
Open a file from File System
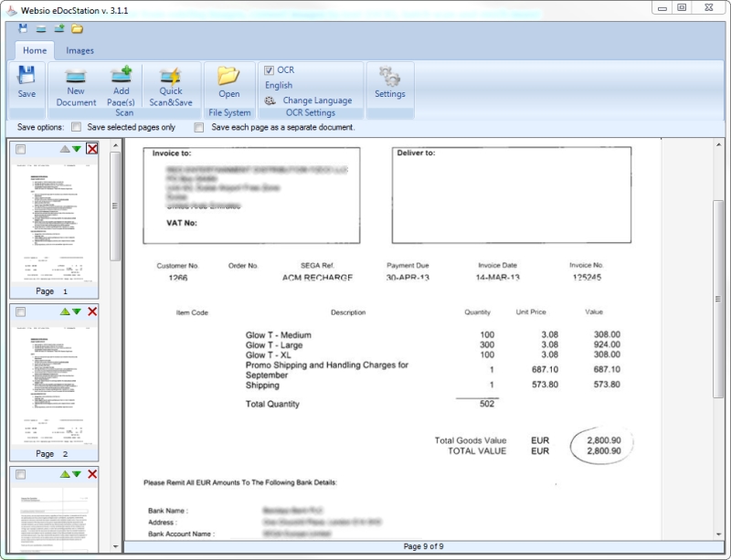coord(229,83)
